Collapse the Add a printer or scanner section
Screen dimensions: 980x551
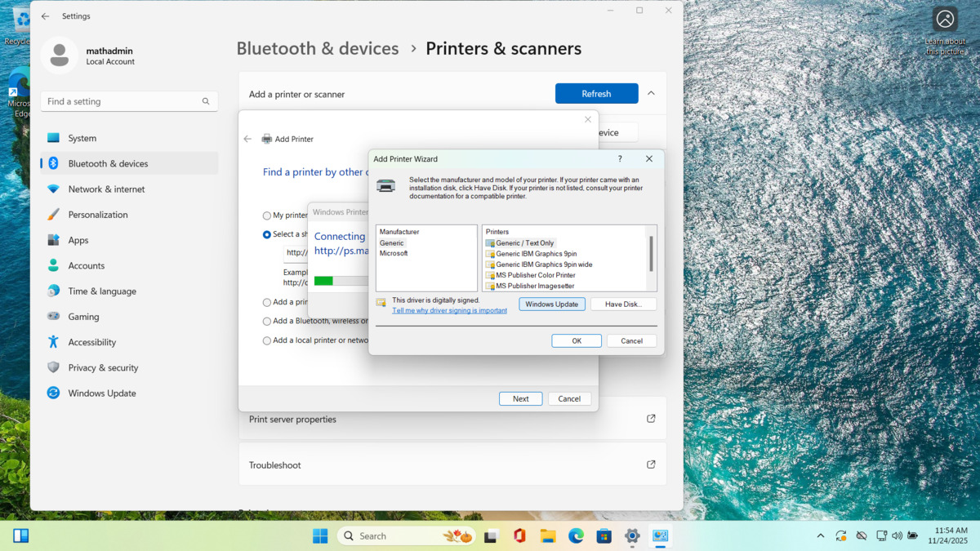pyautogui.click(x=651, y=93)
